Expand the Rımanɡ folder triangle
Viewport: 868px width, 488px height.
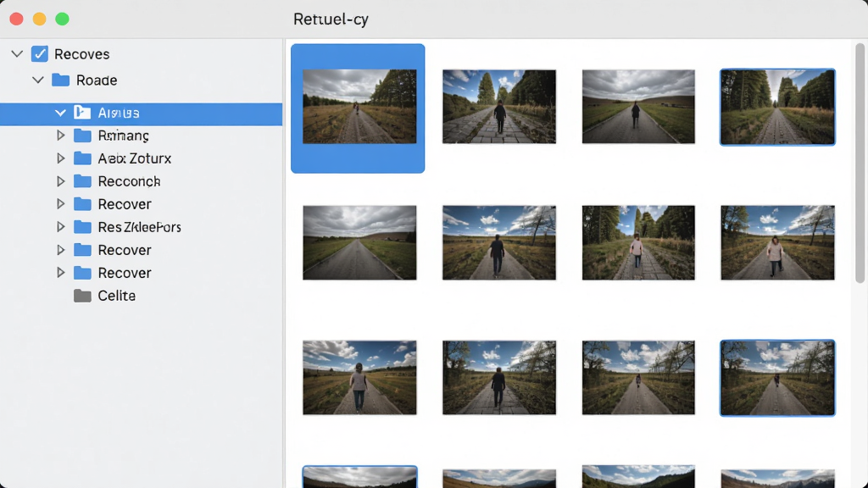click(x=60, y=135)
